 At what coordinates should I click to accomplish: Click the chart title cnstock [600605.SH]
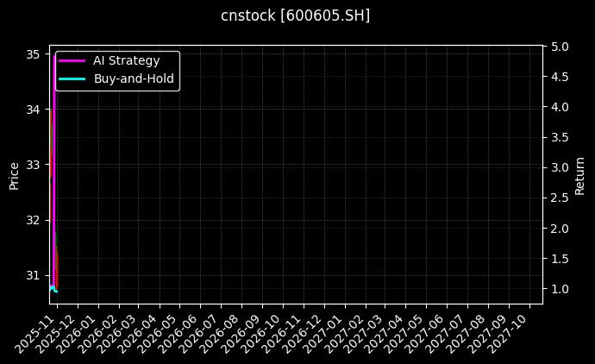pyautogui.click(x=296, y=16)
